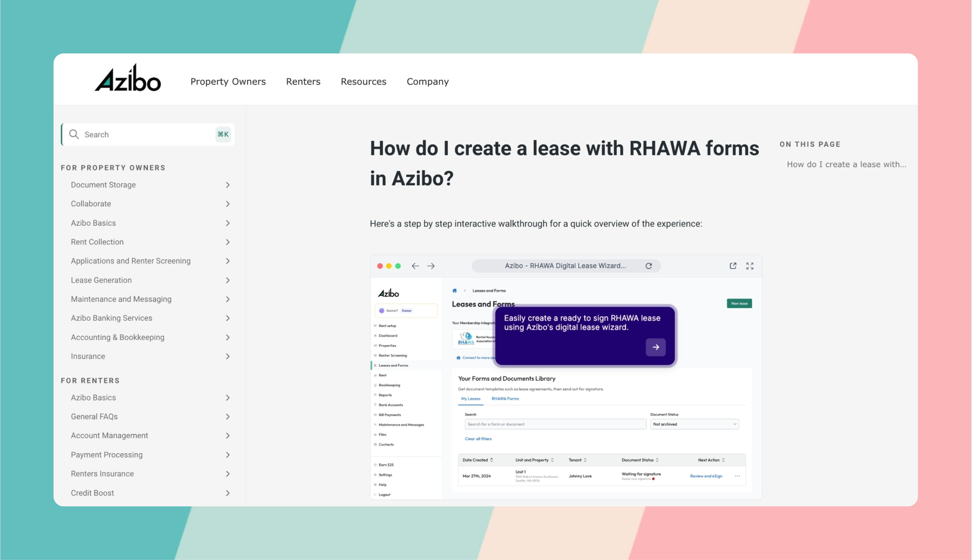This screenshot has height=560, width=972.
Task: Click Connect to more associations link
Action: [476, 358]
